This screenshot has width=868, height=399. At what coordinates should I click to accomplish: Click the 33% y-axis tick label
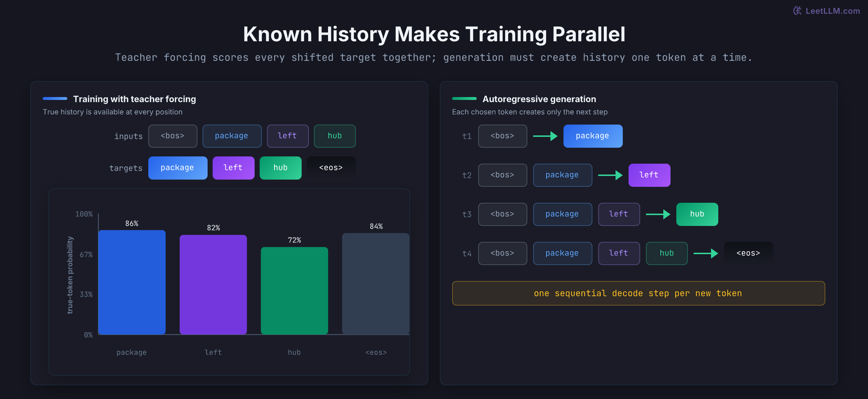click(x=86, y=294)
